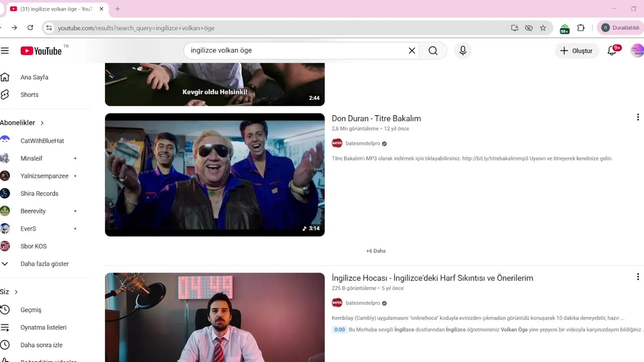644x362 pixels.
Task: Click the Don Duran description text
Action: [x=472, y=158]
